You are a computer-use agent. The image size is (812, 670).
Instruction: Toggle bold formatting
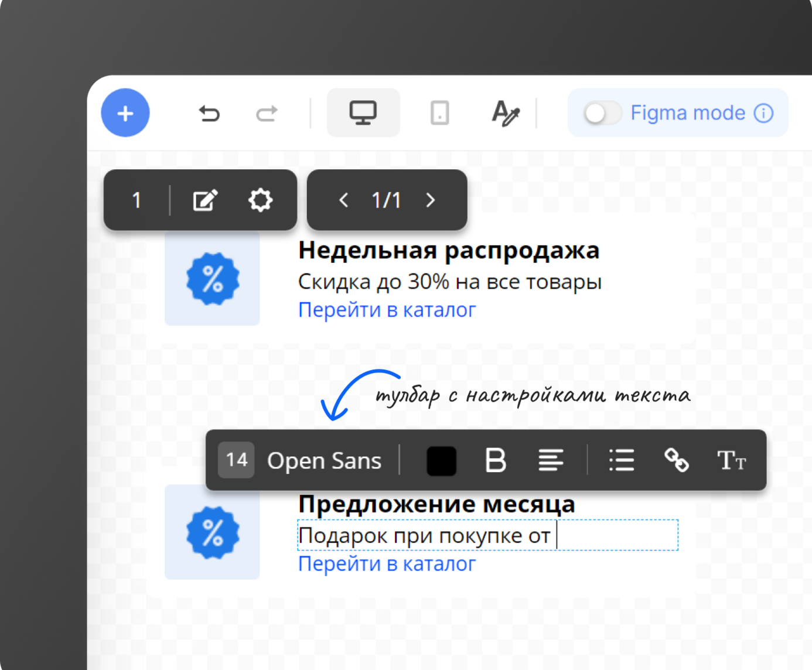pos(496,461)
